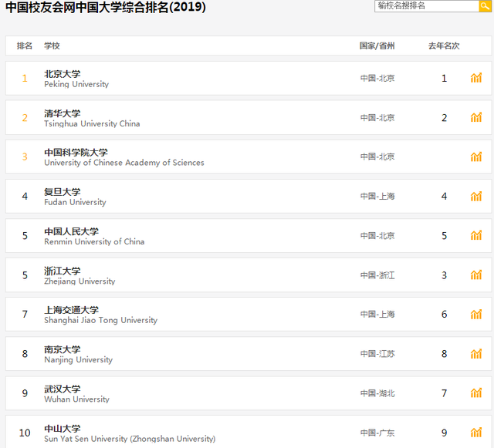The image size is (494, 448).
Task: Click the University of Chinese Academy of Sciences text
Action: coord(124,163)
